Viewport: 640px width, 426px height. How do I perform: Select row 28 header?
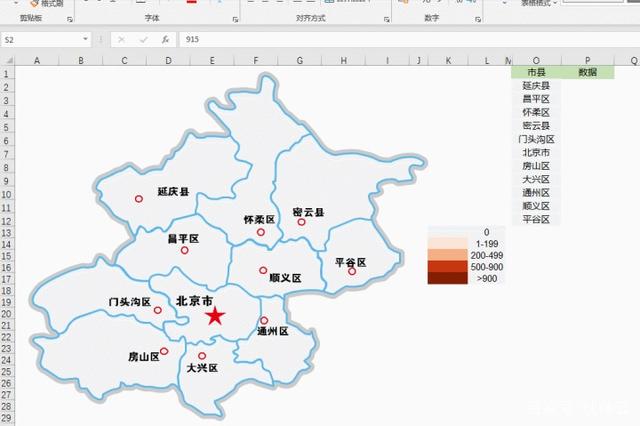(x=7, y=406)
